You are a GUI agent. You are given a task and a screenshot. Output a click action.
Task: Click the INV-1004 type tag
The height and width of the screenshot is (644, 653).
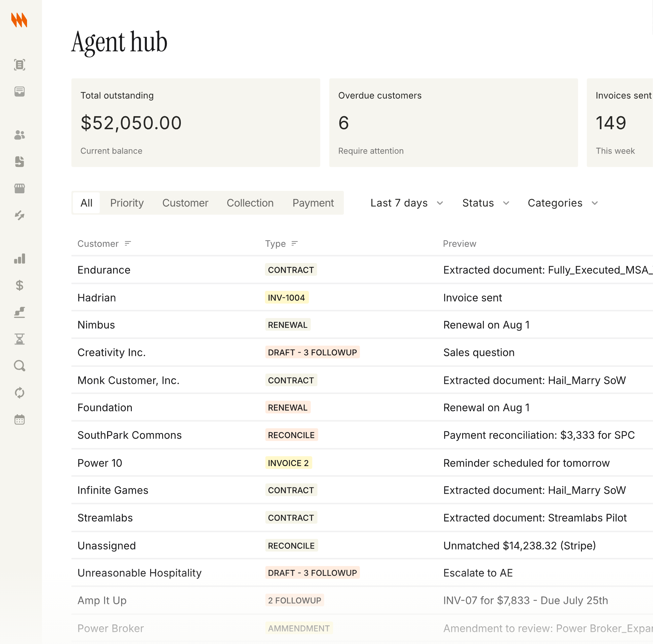287,298
